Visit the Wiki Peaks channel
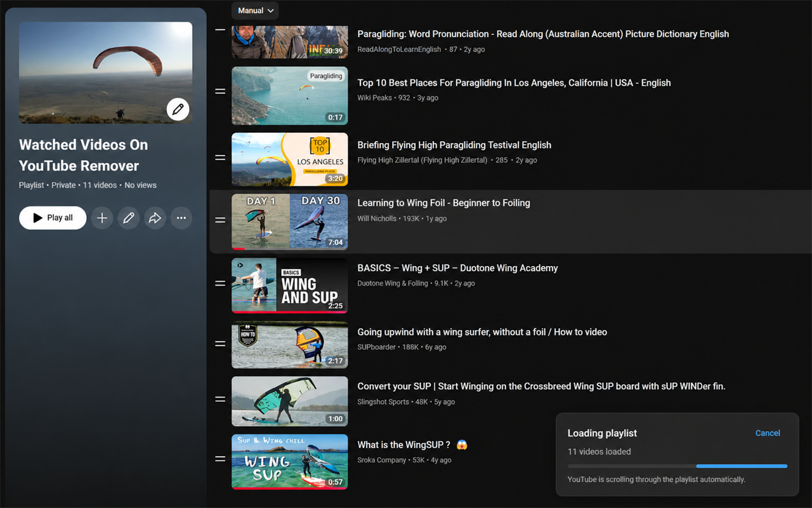 [x=374, y=98]
